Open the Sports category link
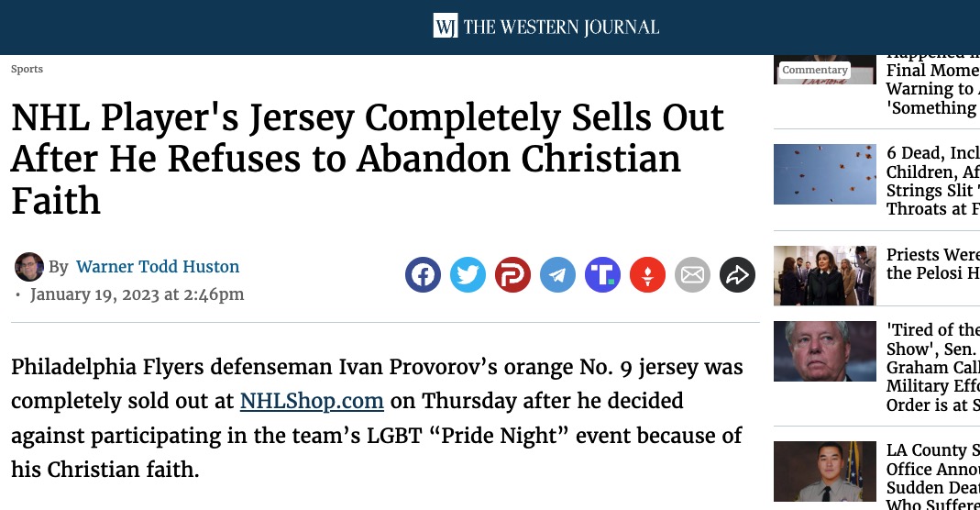 pos(27,69)
